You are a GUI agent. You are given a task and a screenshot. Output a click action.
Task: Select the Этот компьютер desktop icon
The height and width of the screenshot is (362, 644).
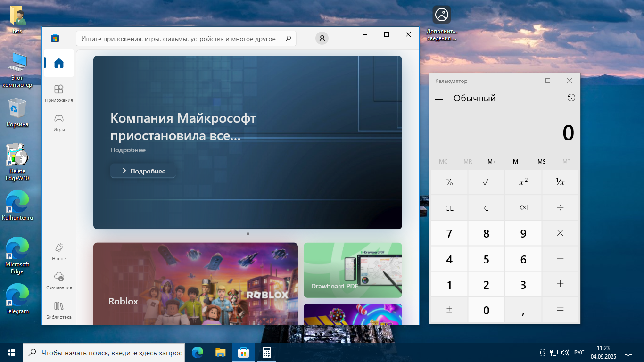pos(17,69)
